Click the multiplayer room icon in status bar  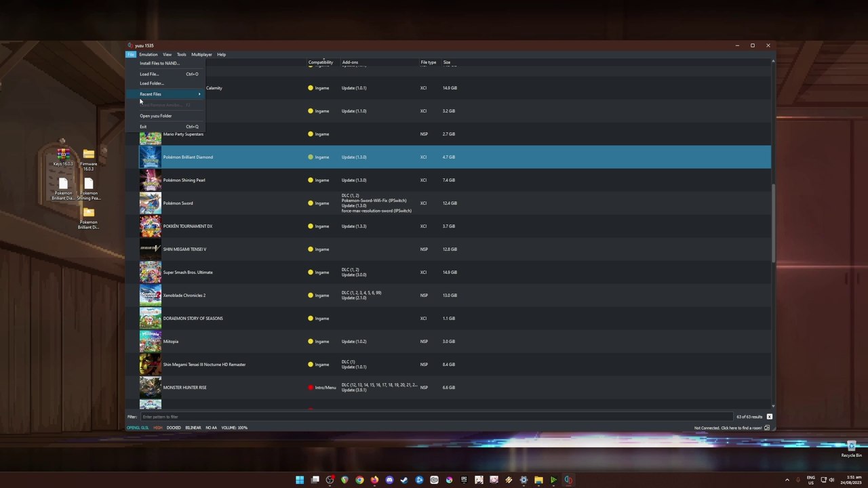pyautogui.click(x=767, y=428)
